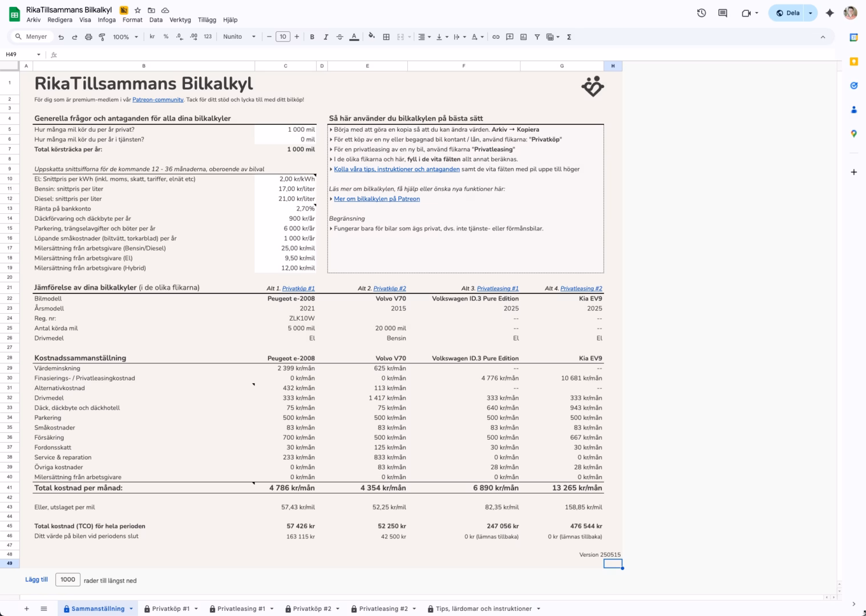Screen dimensions: 866x616
Task: Open Google Calendar side panel
Action: 854,37
